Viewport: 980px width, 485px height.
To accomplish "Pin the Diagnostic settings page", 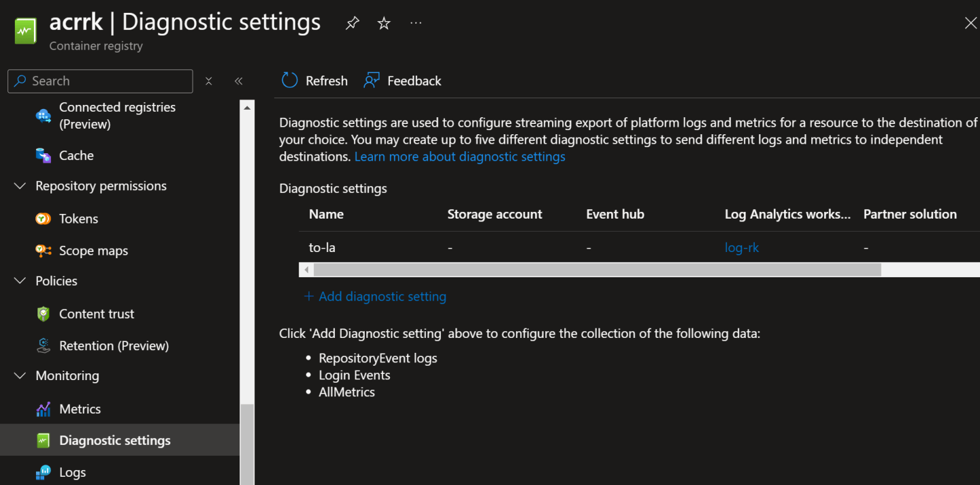I will (352, 22).
